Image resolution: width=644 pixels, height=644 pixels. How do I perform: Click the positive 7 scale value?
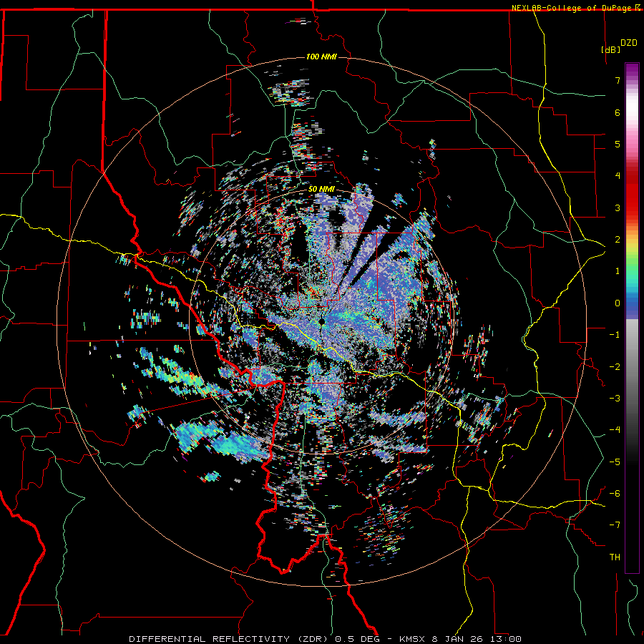click(x=618, y=80)
